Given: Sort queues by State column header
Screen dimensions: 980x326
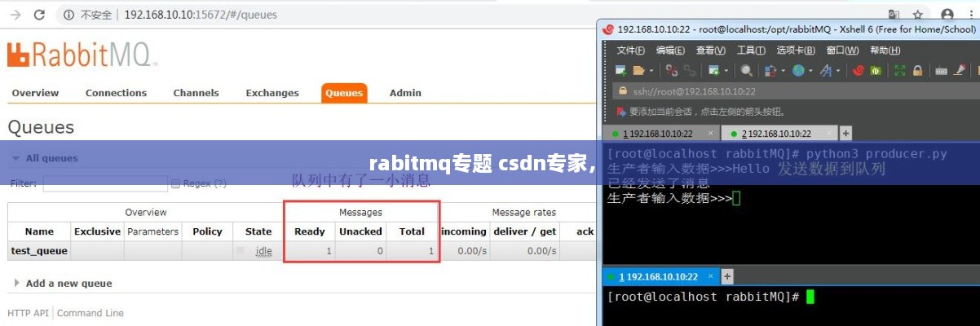Looking at the screenshot, I should [x=258, y=231].
